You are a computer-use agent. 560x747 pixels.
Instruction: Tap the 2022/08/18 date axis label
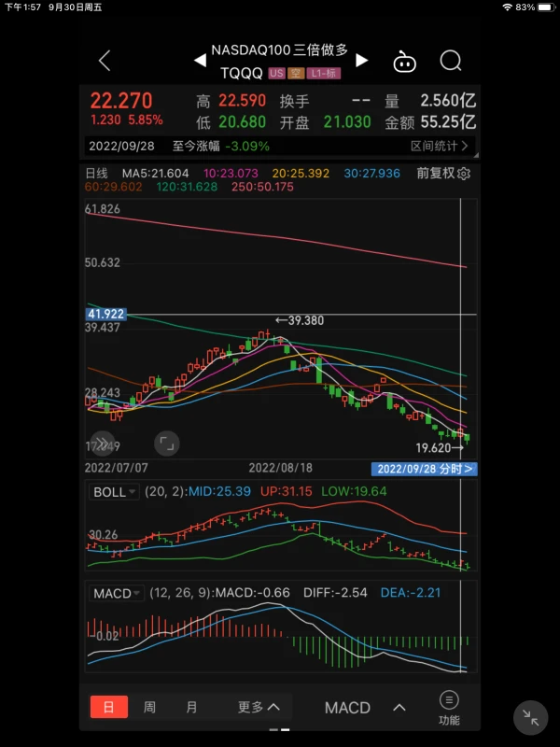[281, 468]
